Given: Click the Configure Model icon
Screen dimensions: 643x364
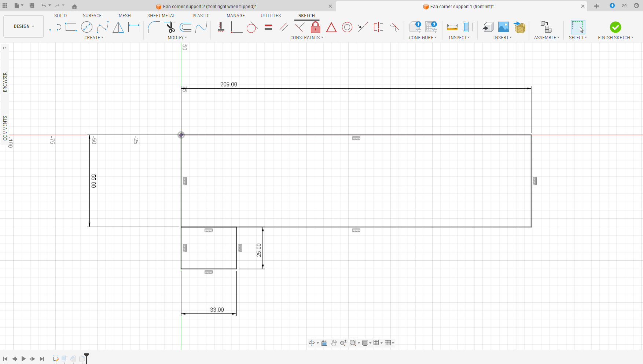Looking at the screenshot, I should tap(415, 27).
